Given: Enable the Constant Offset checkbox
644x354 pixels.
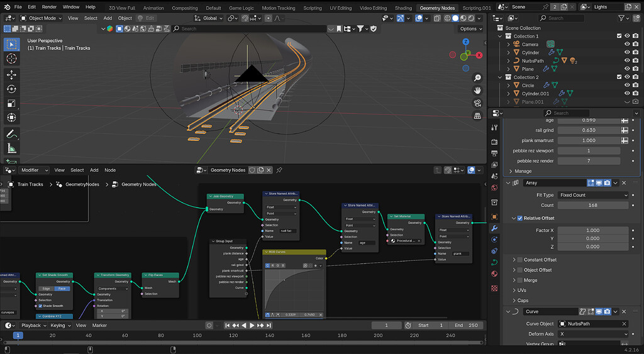Looking at the screenshot, I should coord(520,260).
